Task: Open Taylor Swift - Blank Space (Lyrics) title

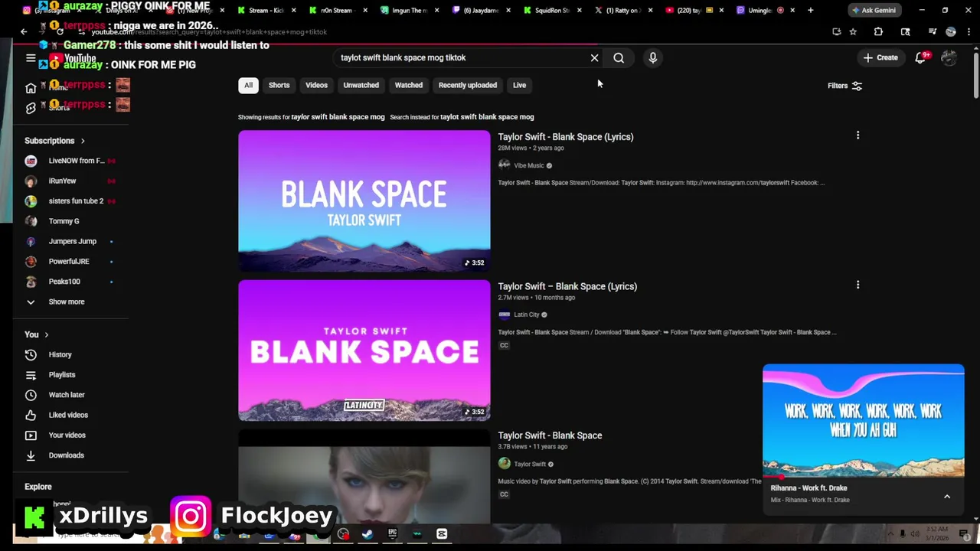Action: pyautogui.click(x=566, y=137)
